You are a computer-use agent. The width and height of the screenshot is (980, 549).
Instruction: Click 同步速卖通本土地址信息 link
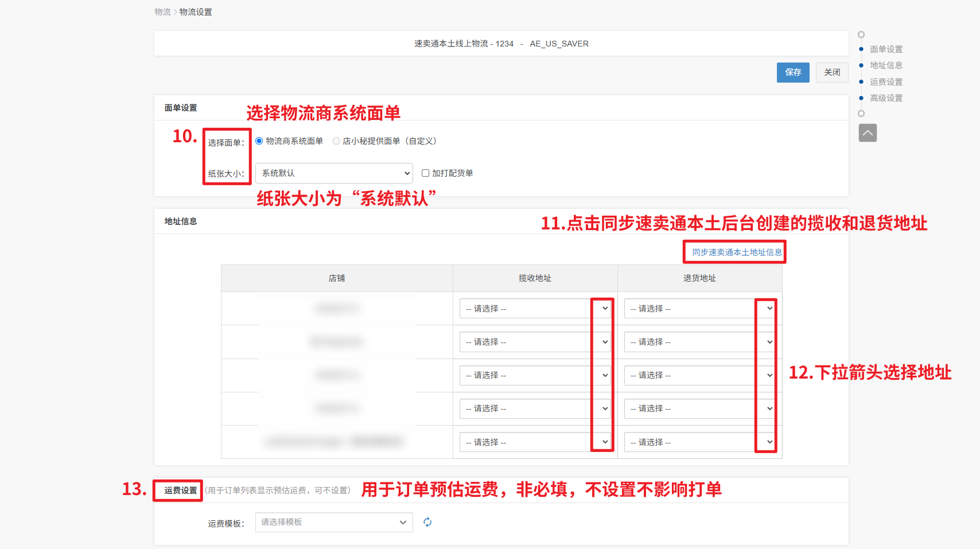[x=737, y=252]
